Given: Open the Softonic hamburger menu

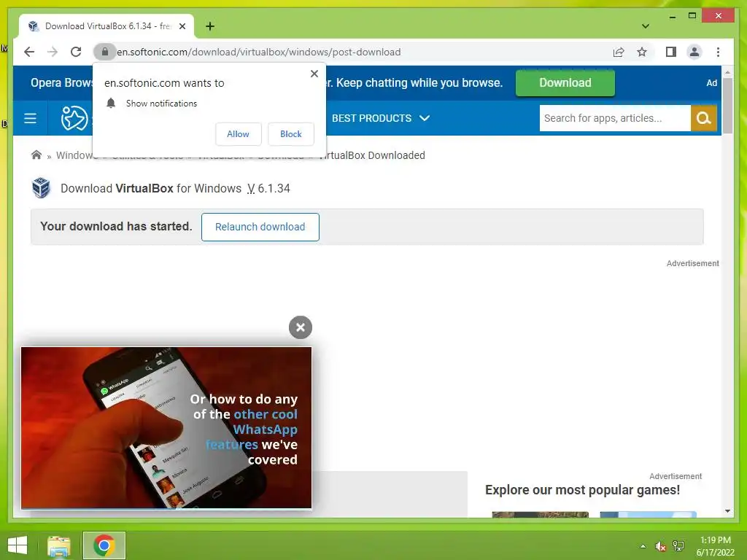Looking at the screenshot, I should (x=30, y=118).
